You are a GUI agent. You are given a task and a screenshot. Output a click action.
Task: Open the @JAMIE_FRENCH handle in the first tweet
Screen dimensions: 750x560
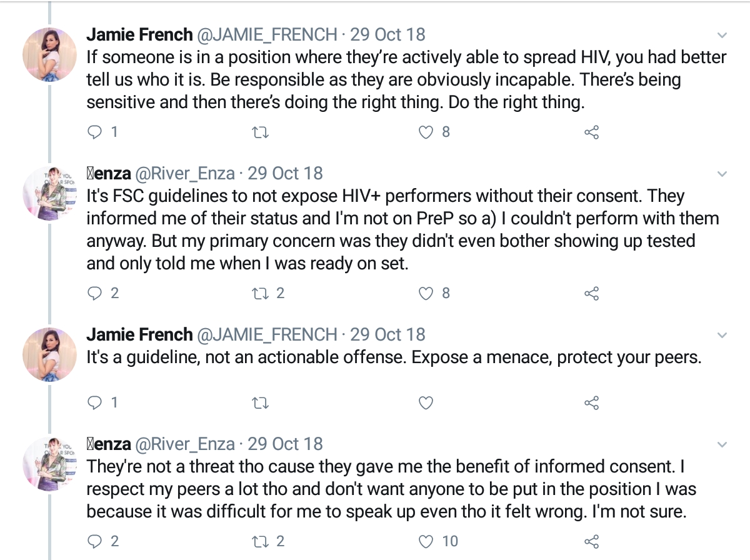click(x=267, y=34)
